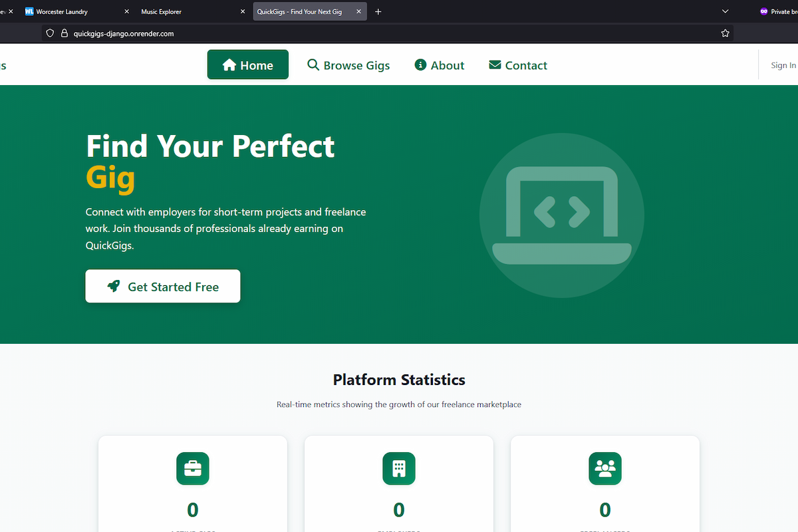Click the envelope icon beside Contact

click(x=494, y=65)
